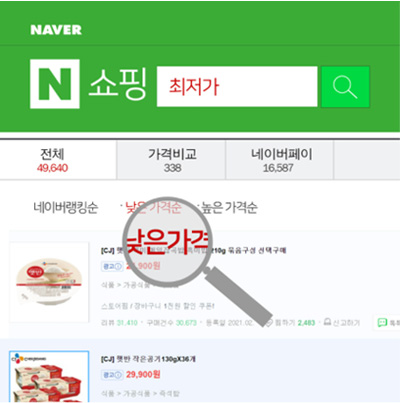Open the 햇반 box set thumbnail
Viewport: 400px width, 403px height.
(x=49, y=377)
